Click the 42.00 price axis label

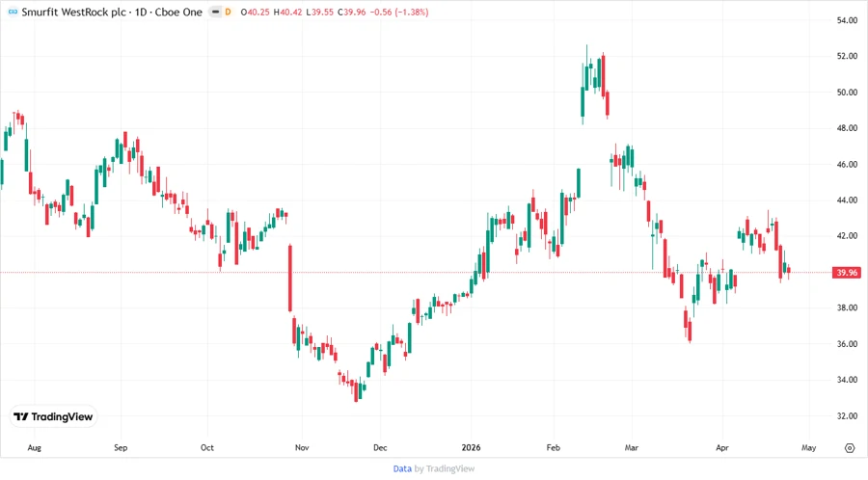pos(847,236)
